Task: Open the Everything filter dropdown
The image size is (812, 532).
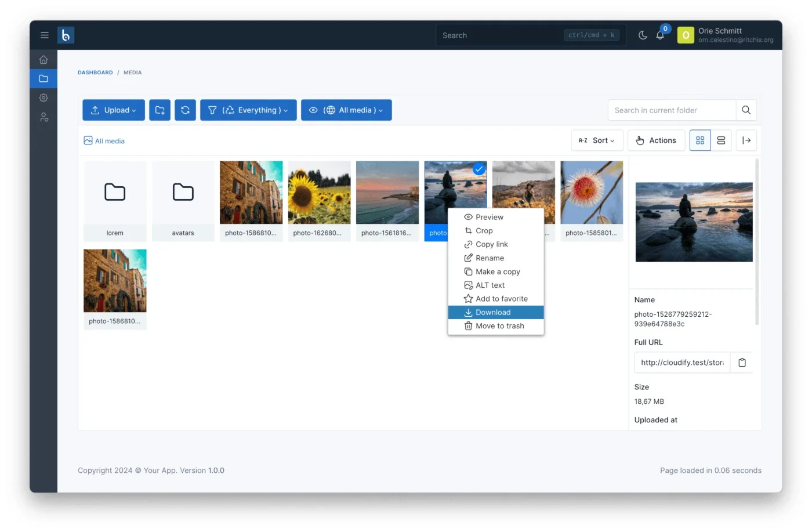Action: [248, 110]
